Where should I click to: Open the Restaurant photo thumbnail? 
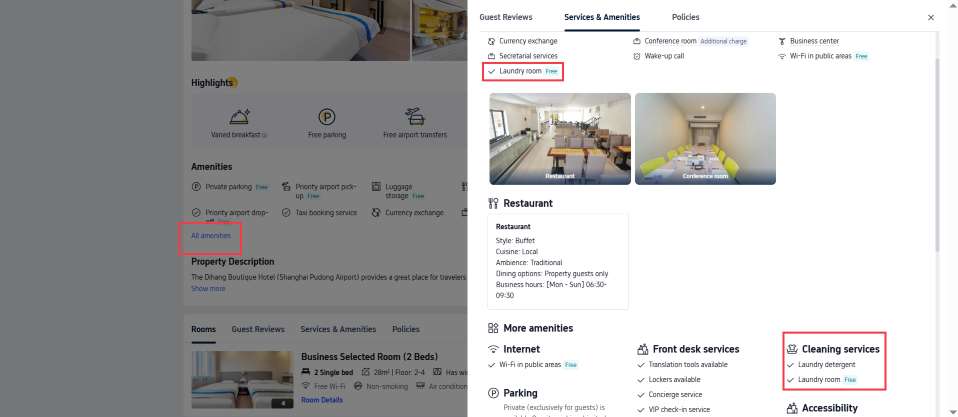pyautogui.click(x=560, y=139)
